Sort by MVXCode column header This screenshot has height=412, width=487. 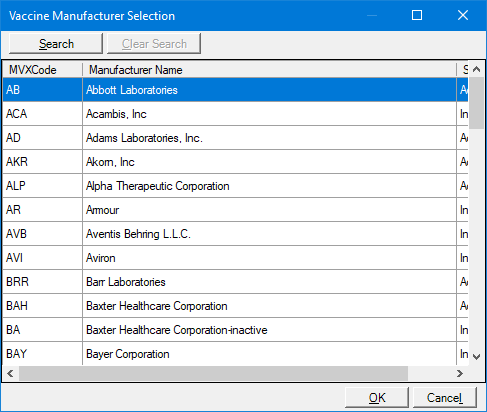[x=43, y=70]
